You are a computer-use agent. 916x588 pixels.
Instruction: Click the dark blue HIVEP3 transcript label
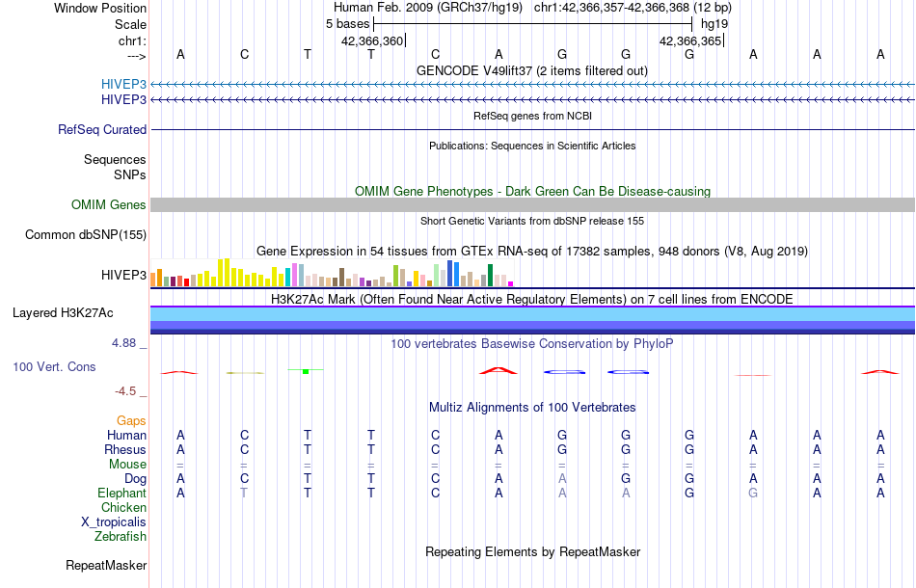click(x=123, y=100)
